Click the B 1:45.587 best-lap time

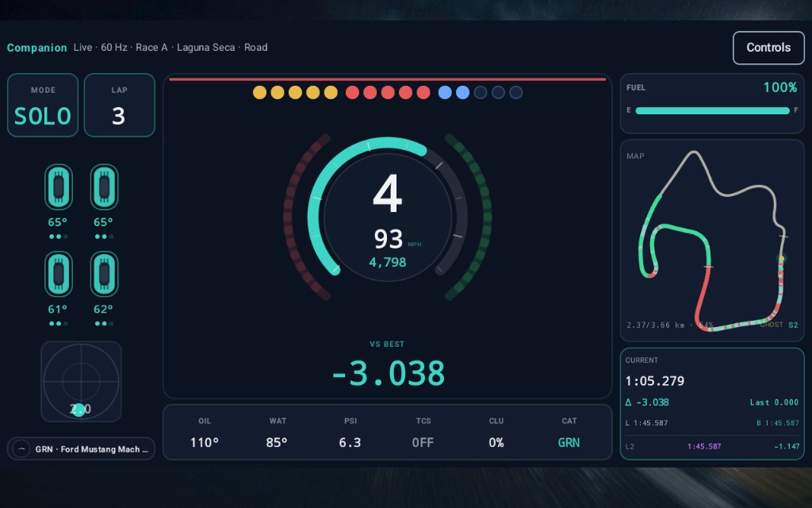click(777, 423)
